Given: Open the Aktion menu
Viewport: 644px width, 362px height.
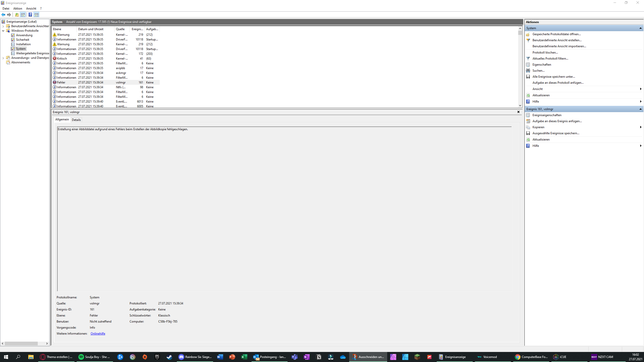Looking at the screenshot, I should tap(18, 9).
